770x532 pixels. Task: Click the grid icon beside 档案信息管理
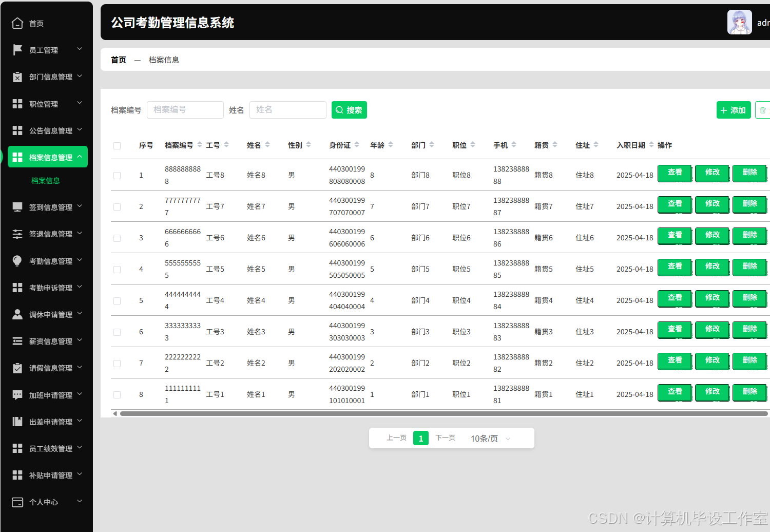click(x=17, y=157)
